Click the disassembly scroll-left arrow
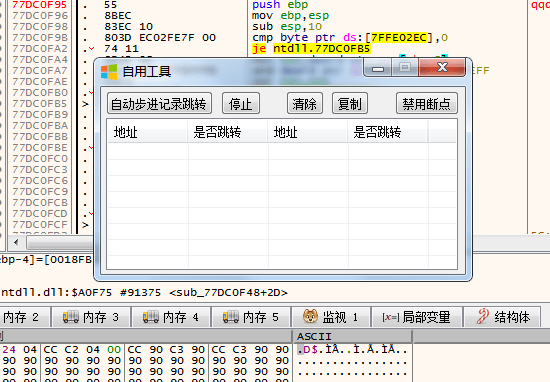The image size is (550, 382). pyautogui.click(x=16, y=242)
